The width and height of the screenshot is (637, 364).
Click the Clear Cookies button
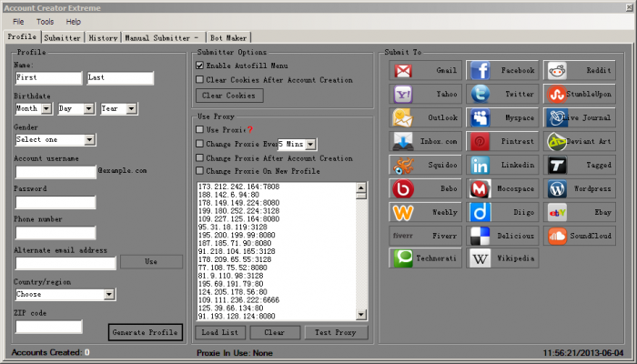coord(229,96)
